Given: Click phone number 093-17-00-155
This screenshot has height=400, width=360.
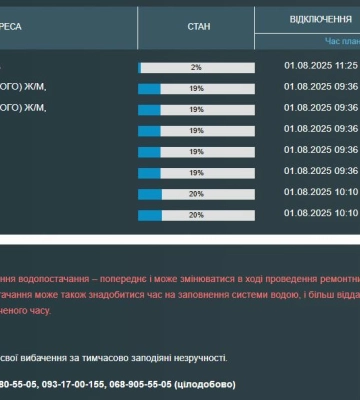Looking at the screenshot, I should coord(72,384).
